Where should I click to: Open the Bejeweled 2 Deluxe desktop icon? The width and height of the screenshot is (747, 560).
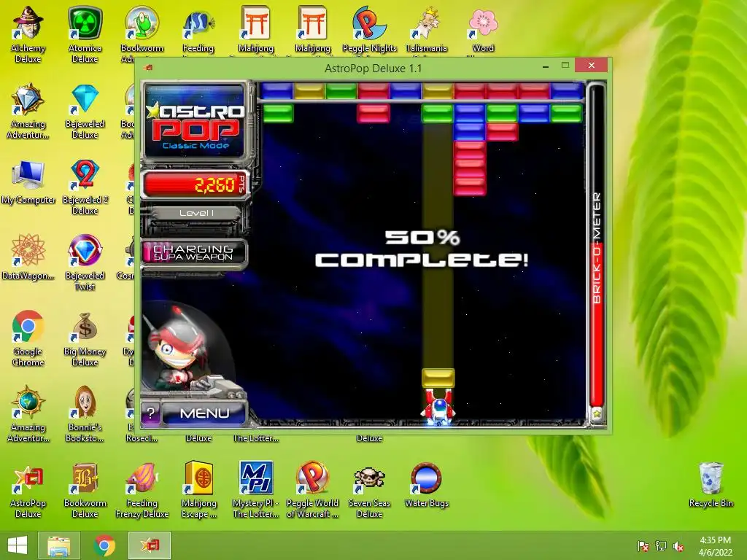point(85,187)
